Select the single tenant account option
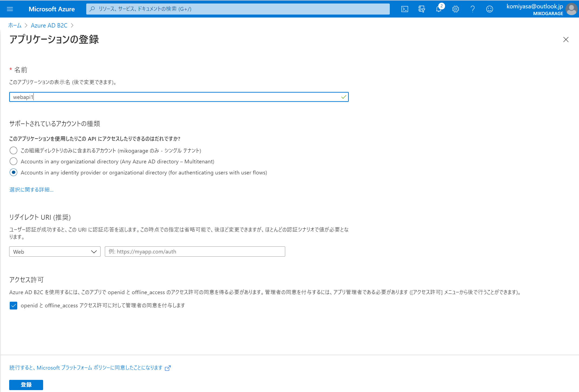This screenshot has width=579, height=392. pos(13,150)
